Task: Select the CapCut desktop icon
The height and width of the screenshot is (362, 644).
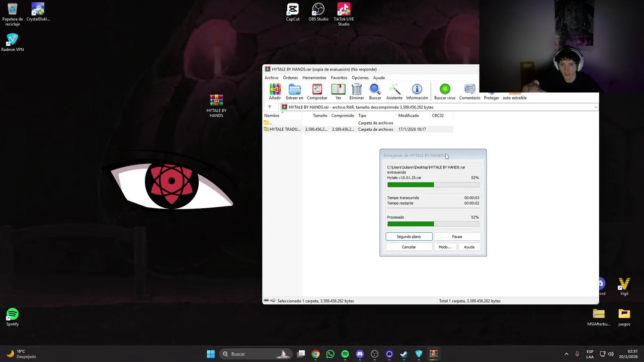Action: click(x=293, y=13)
